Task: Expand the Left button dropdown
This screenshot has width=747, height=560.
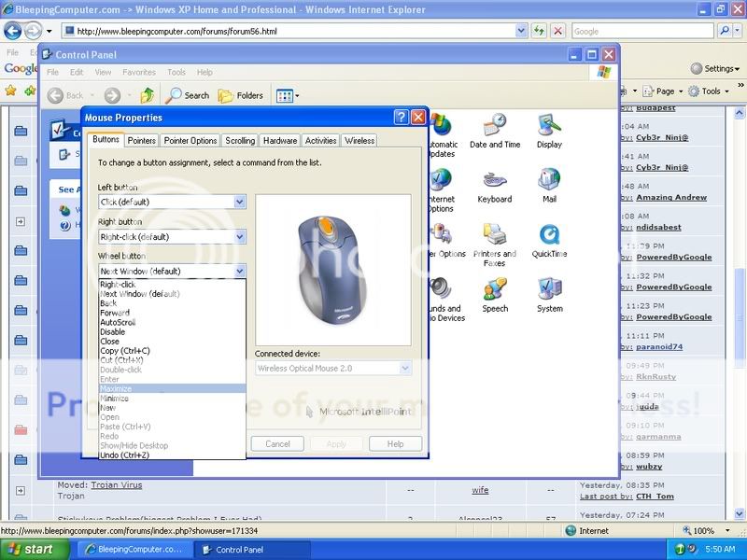Action: (239, 202)
